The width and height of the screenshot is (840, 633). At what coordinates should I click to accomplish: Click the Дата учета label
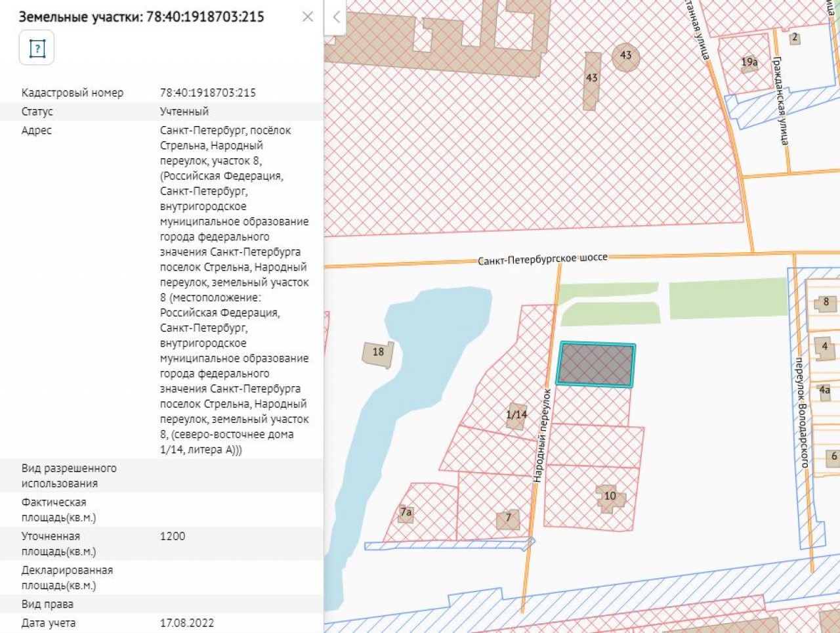pyautogui.click(x=49, y=622)
